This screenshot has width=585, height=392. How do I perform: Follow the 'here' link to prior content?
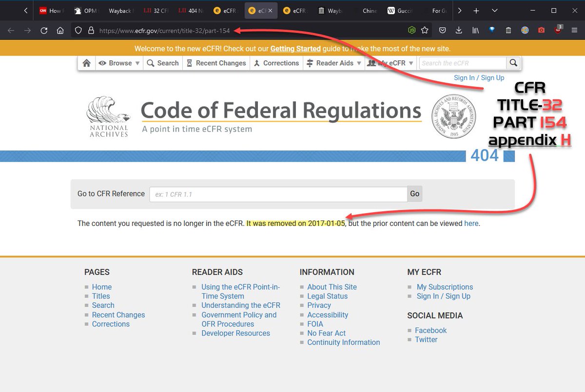tap(471, 224)
